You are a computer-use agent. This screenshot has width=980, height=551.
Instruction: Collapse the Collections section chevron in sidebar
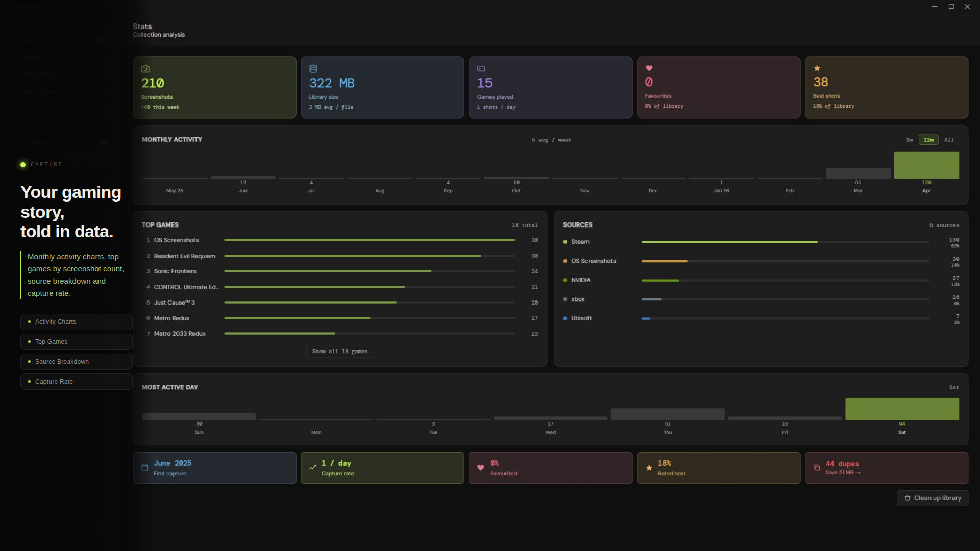(104, 92)
